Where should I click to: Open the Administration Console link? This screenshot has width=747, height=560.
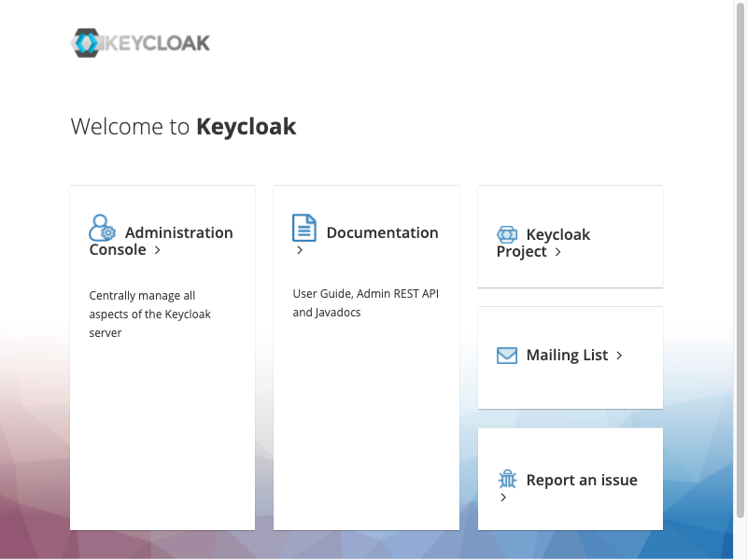161,241
